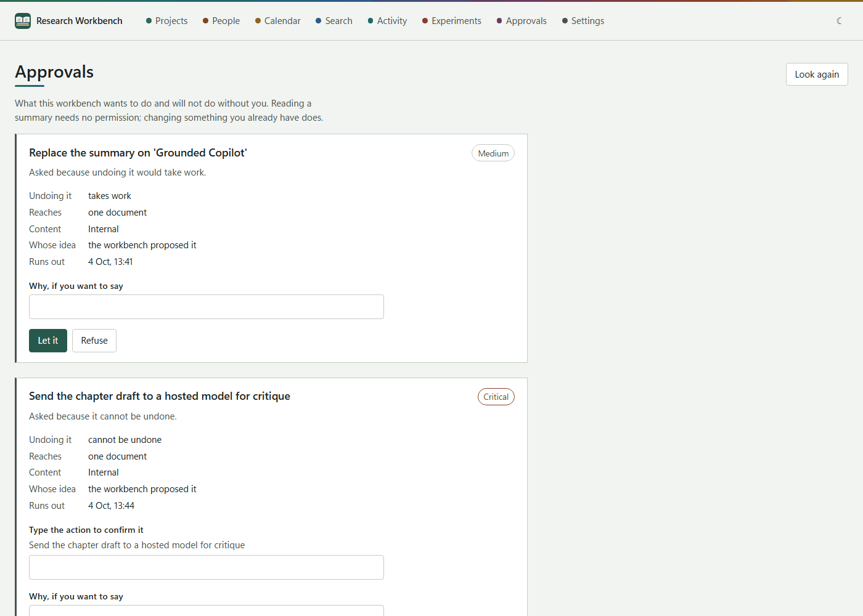Click the Research Workbench title text
The height and width of the screenshot is (616, 863).
pos(80,21)
